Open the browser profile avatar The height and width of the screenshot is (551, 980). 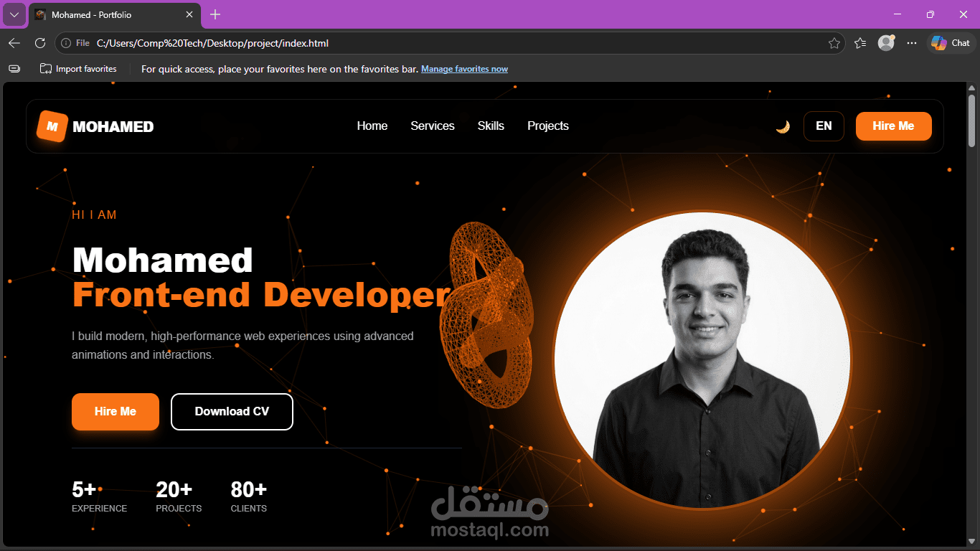coord(886,43)
